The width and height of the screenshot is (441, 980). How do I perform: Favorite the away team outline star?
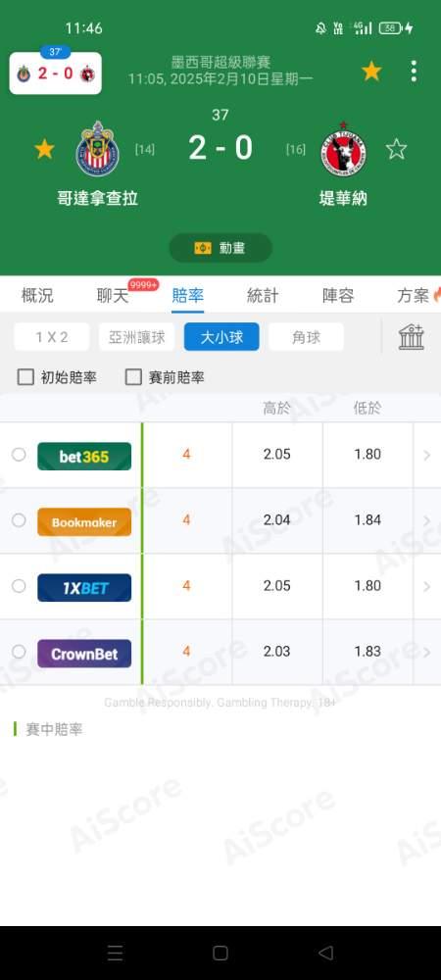pyautogui.click(x=396, y=149)
